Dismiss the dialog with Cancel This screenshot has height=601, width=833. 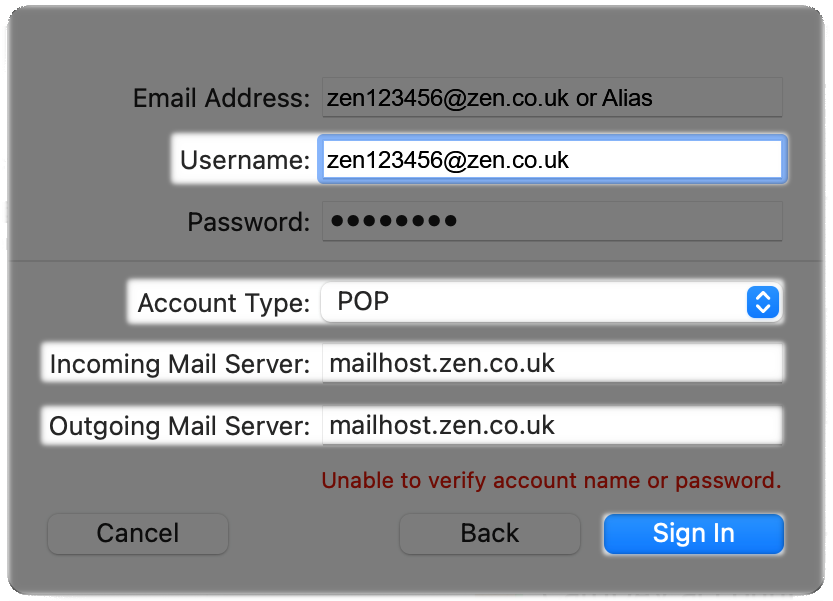[137, 534]
